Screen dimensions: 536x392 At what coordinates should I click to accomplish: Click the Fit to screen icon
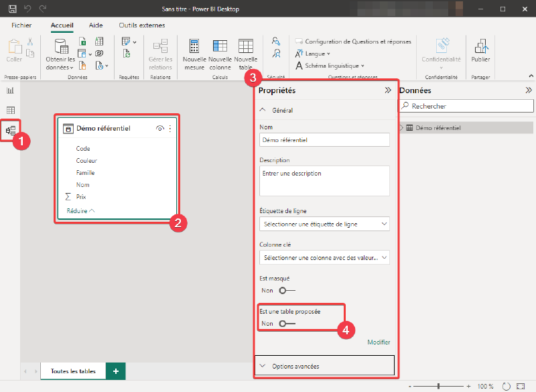(521, 386)
